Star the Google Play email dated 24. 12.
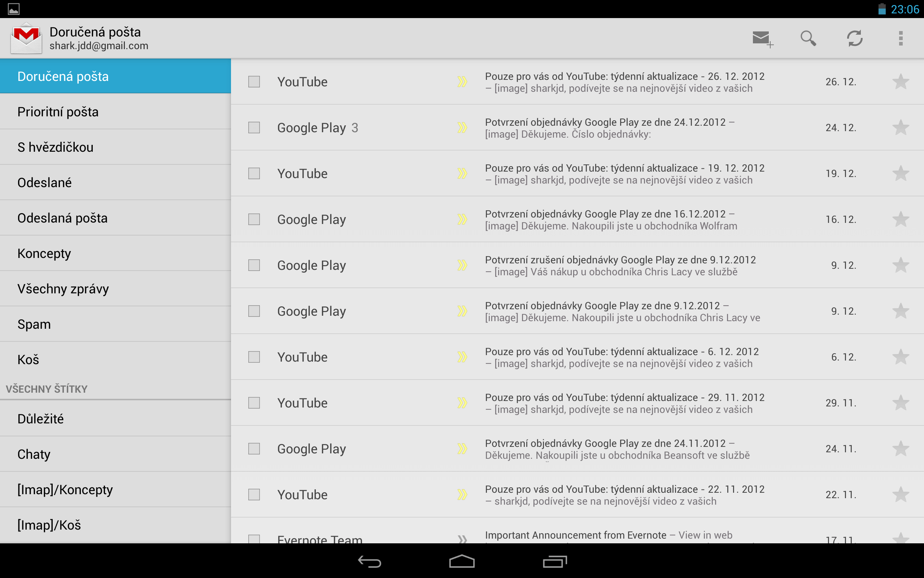Viewport: 924px width, 578px height. [x=900, y=128]
